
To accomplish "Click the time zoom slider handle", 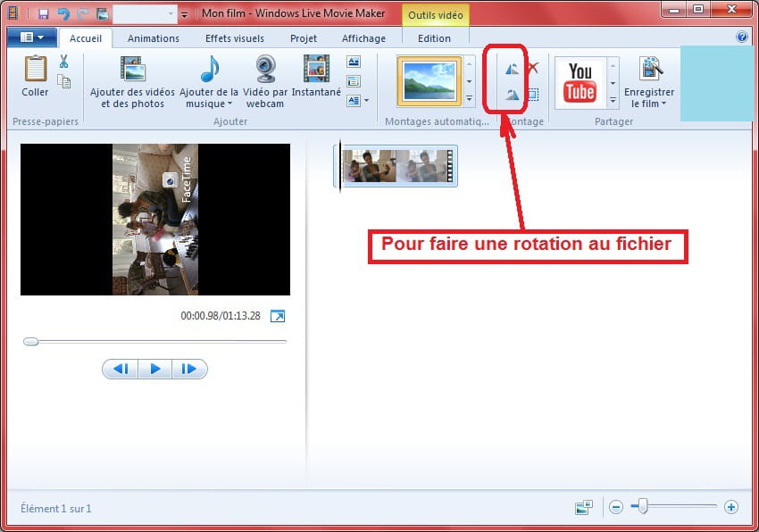I will (x=642, y=506).
